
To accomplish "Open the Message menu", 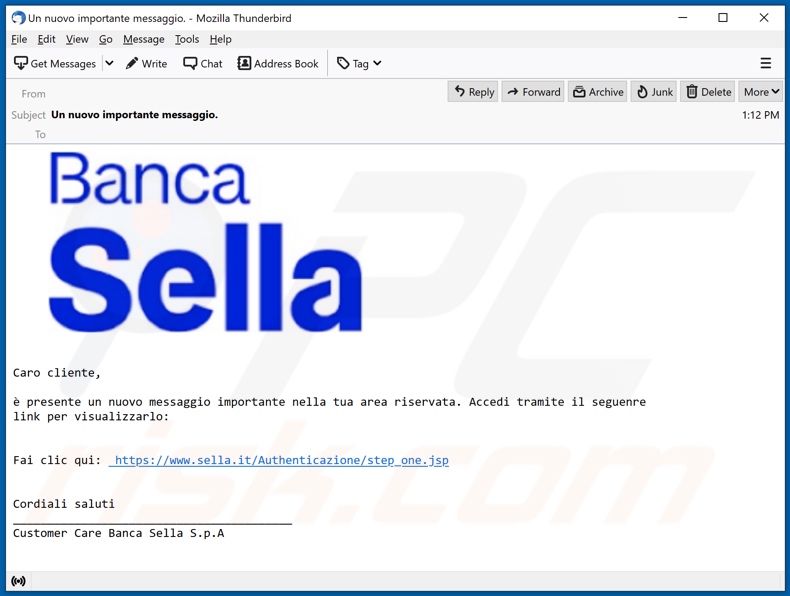I will click(144, 39).
